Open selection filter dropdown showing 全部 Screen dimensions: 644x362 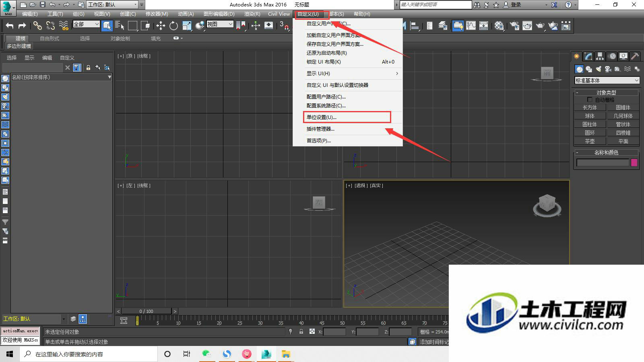coord(86,24)
